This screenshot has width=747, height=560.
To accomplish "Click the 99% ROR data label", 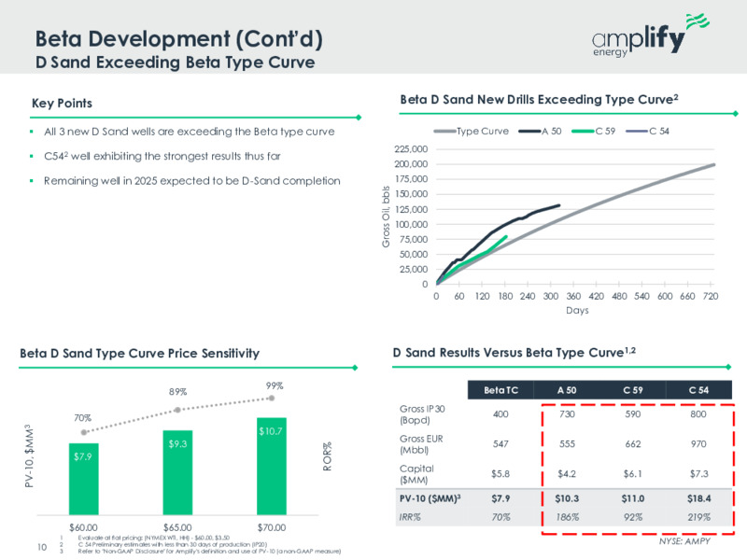I will pos(275,385).
